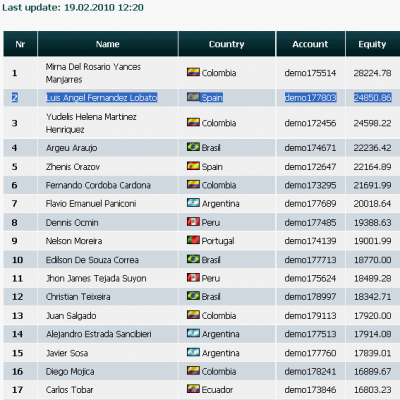This screenshot has width=400, height=400.
Task: Click the Argentina flag in Alejandro Estrada Sancibieri row
Action: pyautogui.click(x=193, y=333)
